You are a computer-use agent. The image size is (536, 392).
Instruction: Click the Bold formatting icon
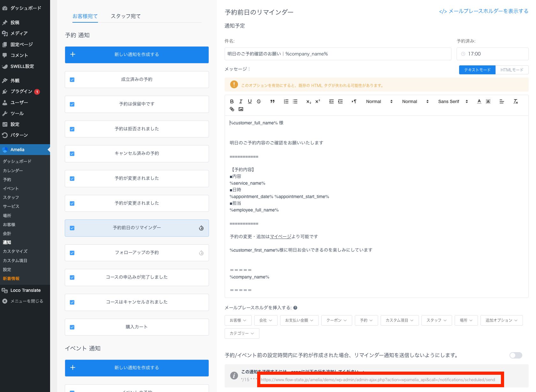pyautogui.click(x=232, y=101)
